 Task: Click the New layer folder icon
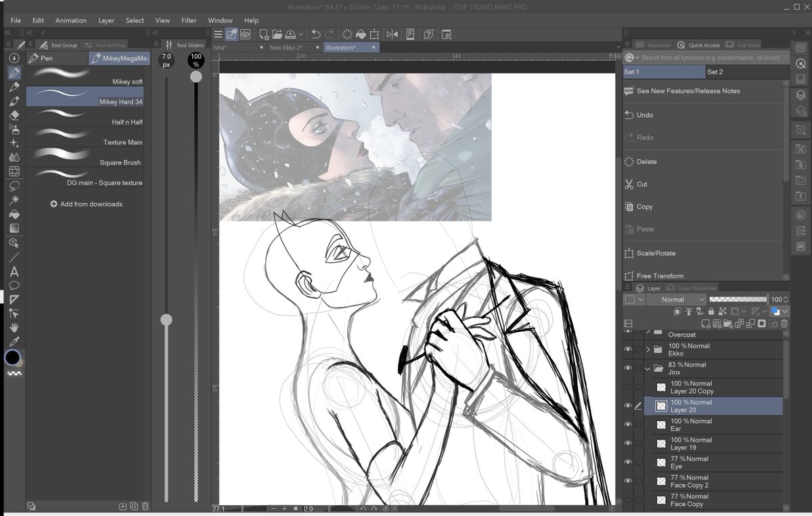(x=727, y=324)
